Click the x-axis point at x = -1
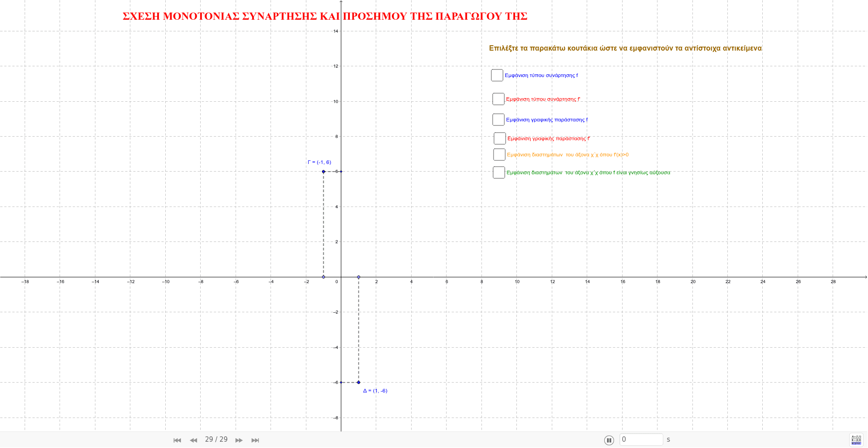 (x=323, y=277)
